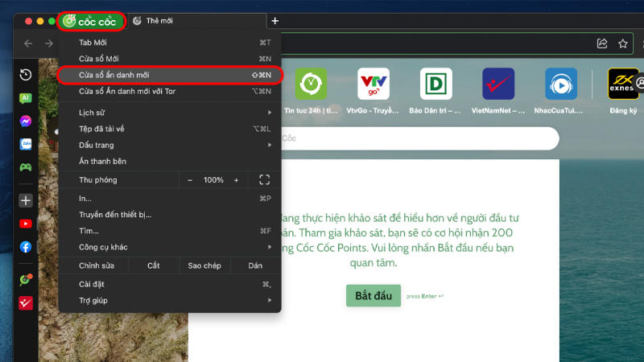Click the Sao chép edit button
The width and height of the screenshot is (644, 362).
click(204, 265)
